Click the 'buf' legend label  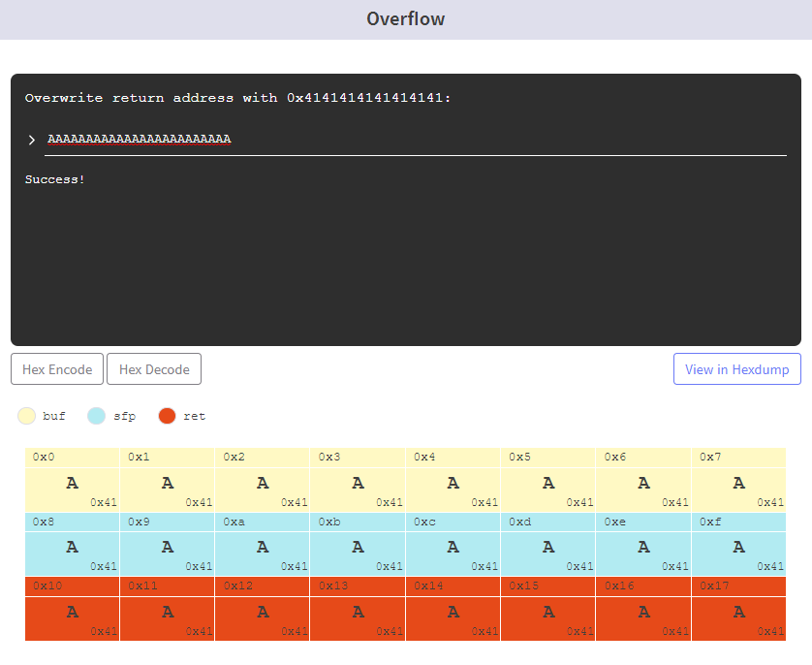pos(54,416)
